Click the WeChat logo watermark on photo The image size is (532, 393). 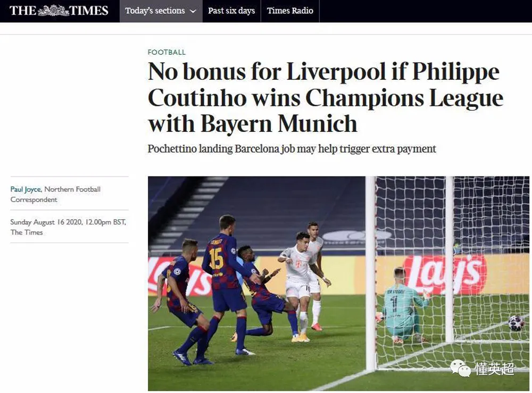[x=460, y=368]
